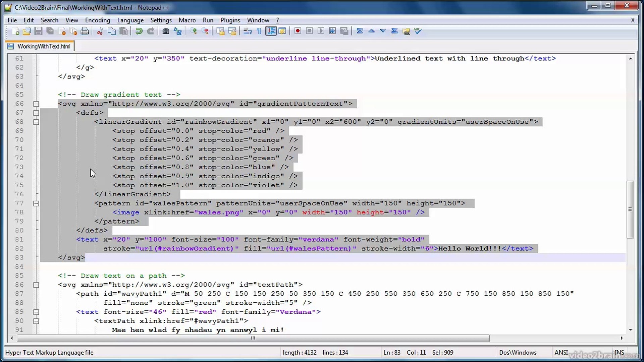Click horizontal scrollbar right arrow
The image size is (644, 362).
pyautogui.click(x=622, y=338)
